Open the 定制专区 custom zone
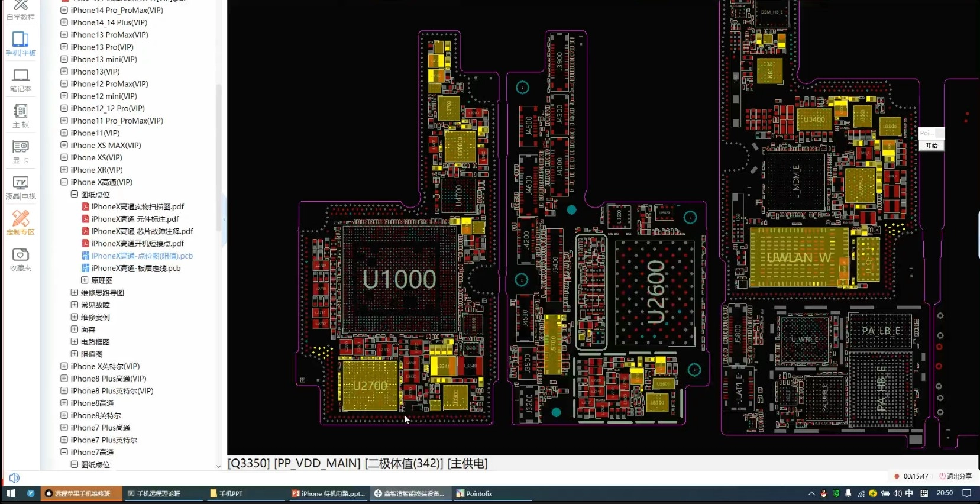This screenshot has width=980, height=504. click(21, 223)
